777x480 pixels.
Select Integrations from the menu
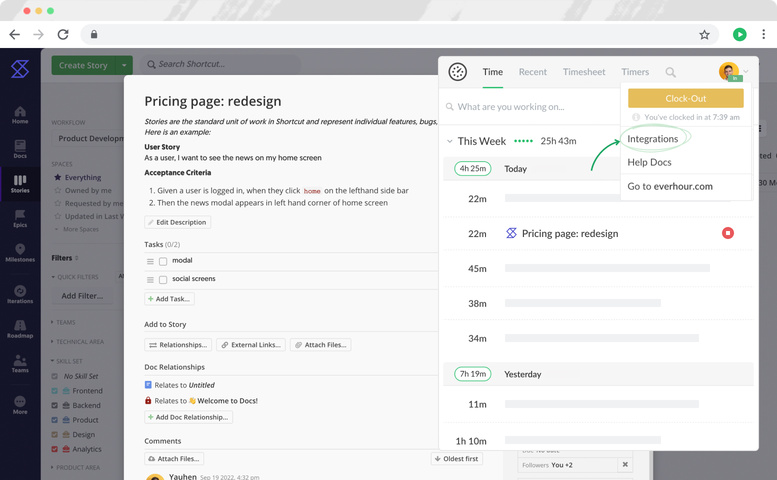[x=653, y=139]
